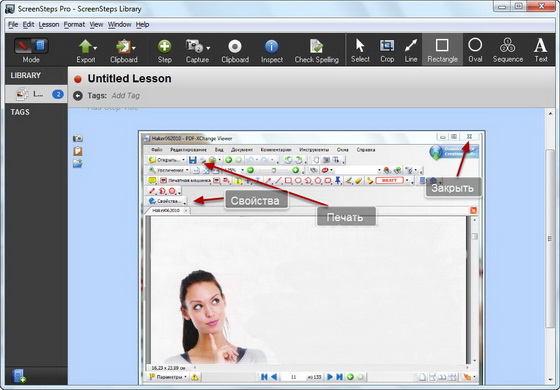
Task: Add a new Step with green plus
Action: pyautogui.click(x=164, y=51)
